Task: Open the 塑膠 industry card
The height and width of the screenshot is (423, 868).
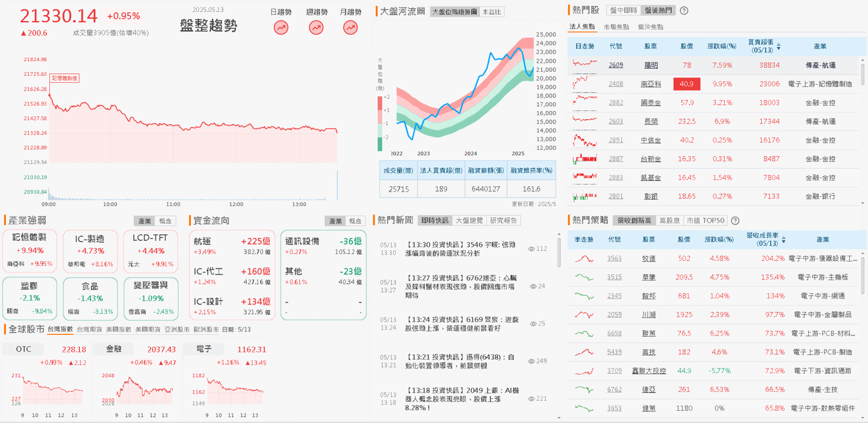Action: (x=29, y=299)
